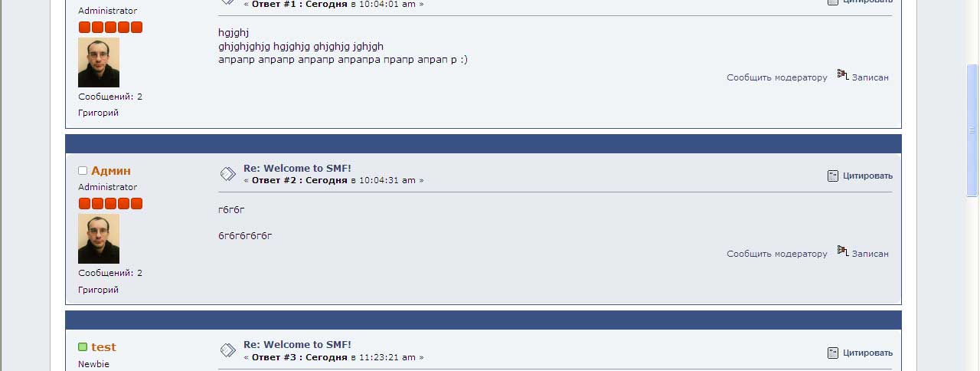
Task: Click the orange rank stars in Reply #2
Action: 110,204
